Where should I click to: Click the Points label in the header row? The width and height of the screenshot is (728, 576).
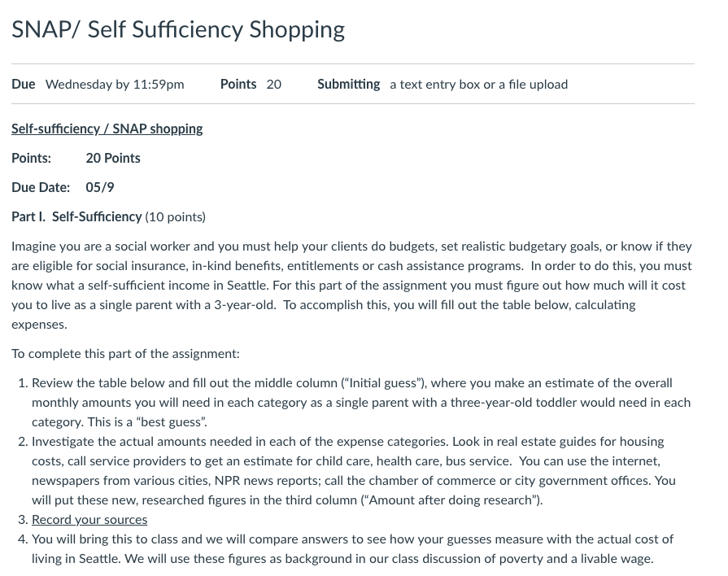(238, 84)
